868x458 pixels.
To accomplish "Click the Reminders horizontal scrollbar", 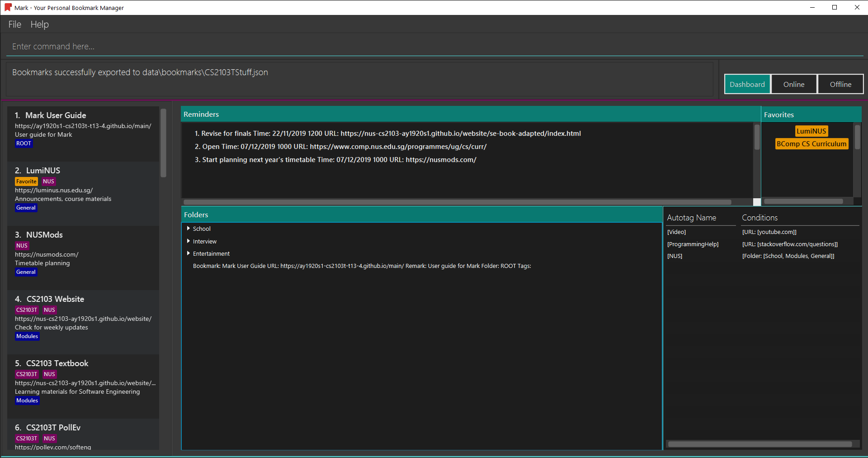I will pyautogui.click(x=457, y=202).
